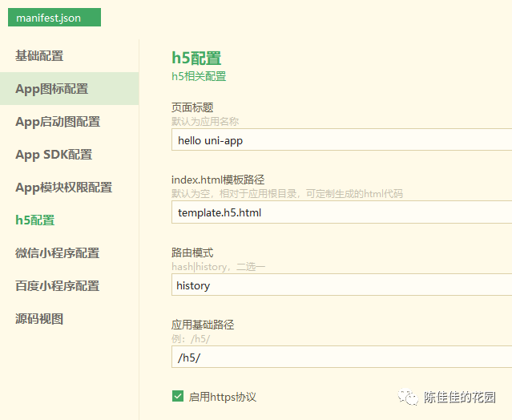
Task: Click the h5配置 page heading
Action: click(196, 59)
